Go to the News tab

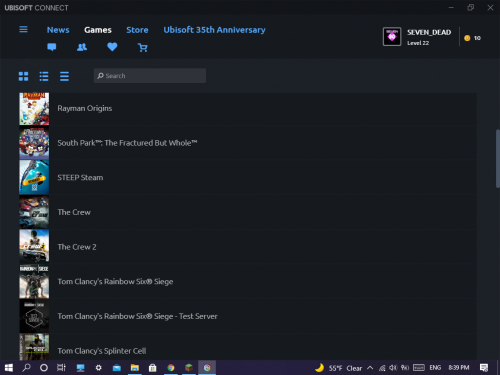pos(58,30)
